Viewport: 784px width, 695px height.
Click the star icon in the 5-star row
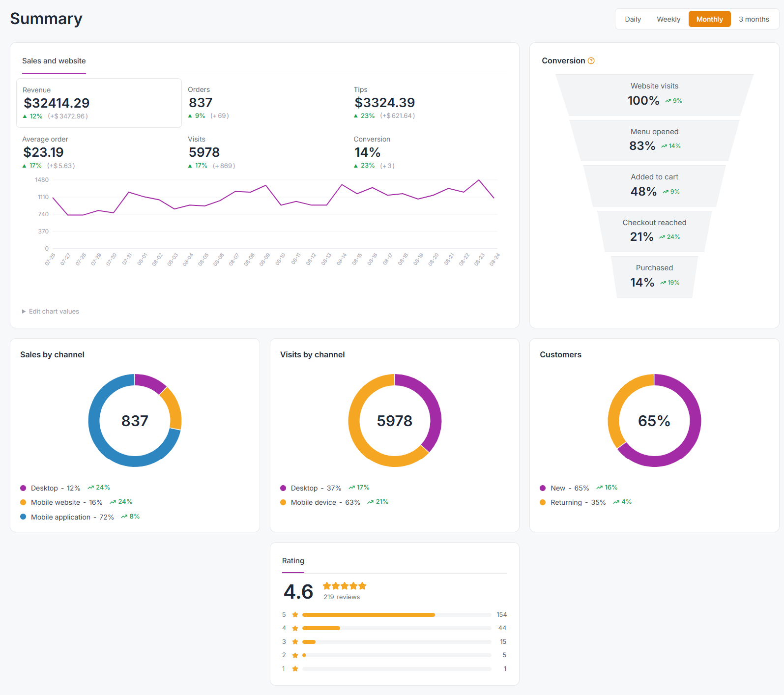click(295, 615)
